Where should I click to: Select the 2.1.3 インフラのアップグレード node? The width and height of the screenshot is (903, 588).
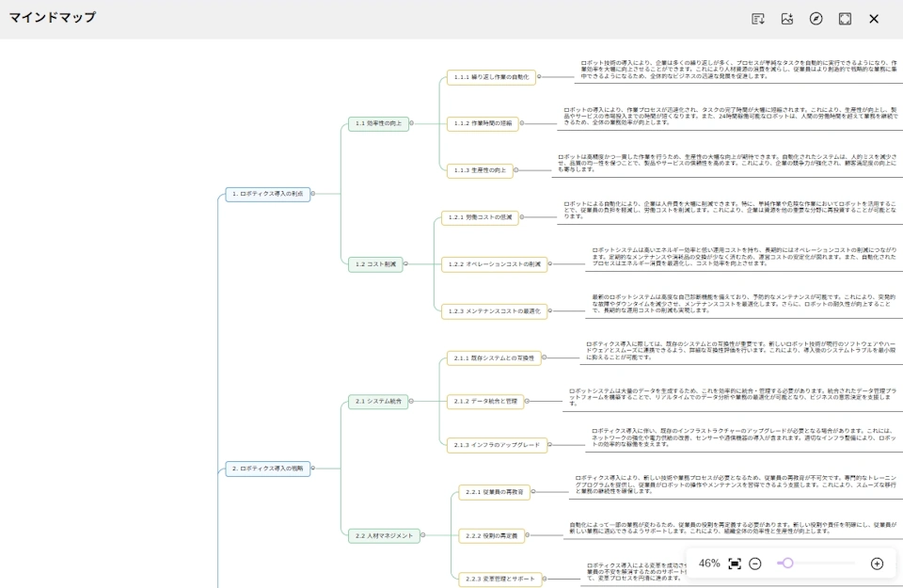497,444
